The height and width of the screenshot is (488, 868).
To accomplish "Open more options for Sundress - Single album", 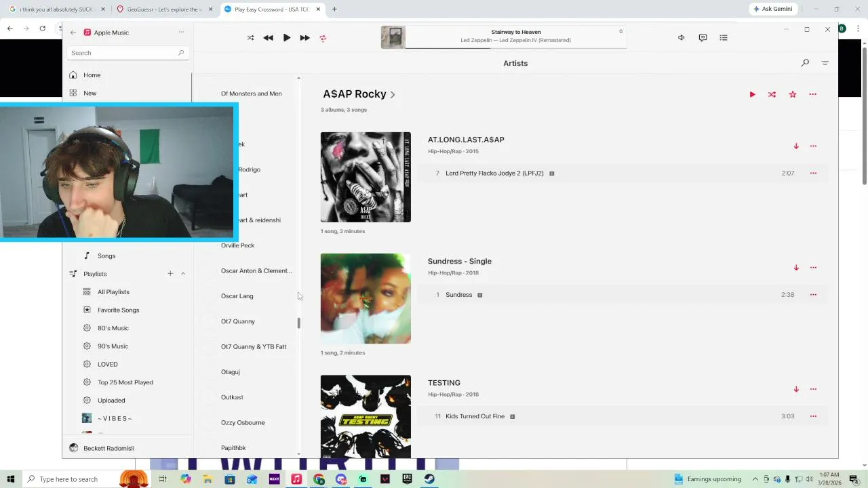I will [x=813, y=268].
